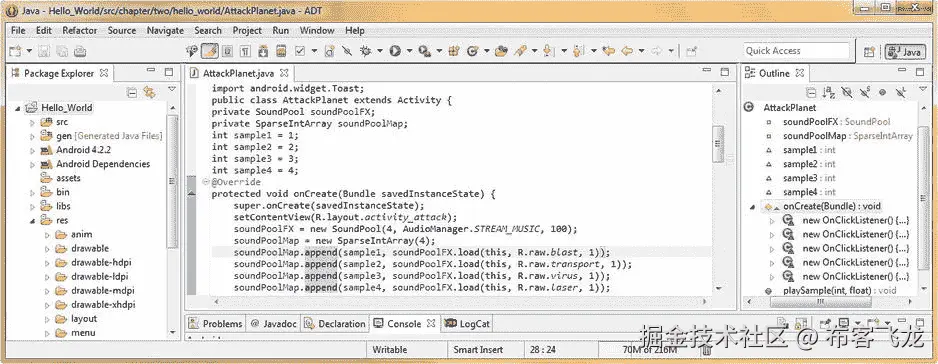The width and height of the screenshot is (938, 364).
Task: Open the File menu
Action: [x=18, y=30]
